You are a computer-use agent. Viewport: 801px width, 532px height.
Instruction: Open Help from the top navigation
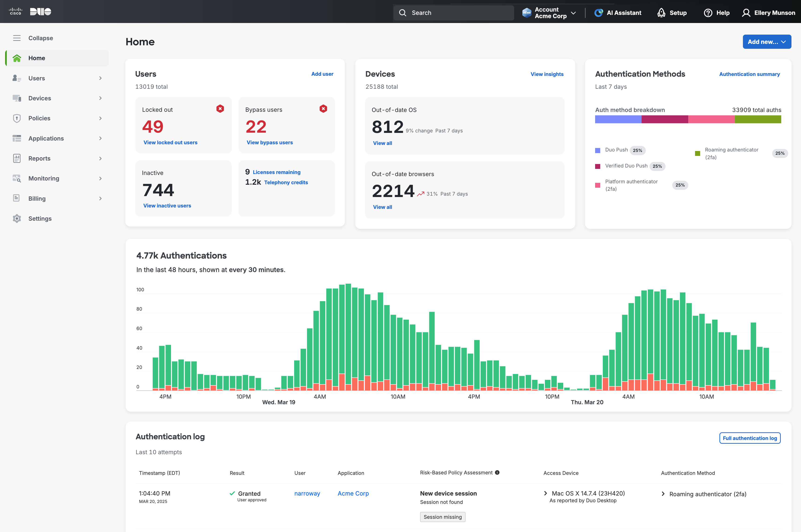point(716,13)
